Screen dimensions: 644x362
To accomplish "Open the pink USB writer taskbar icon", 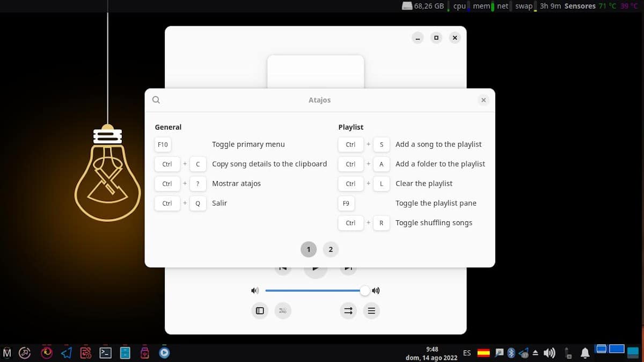I will pos(144,353).
